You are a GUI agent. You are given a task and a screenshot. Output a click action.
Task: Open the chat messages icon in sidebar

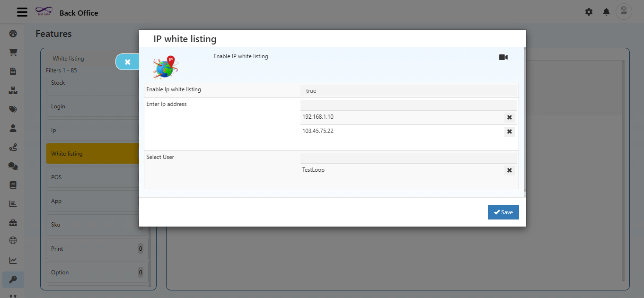(x=13, y=166)
